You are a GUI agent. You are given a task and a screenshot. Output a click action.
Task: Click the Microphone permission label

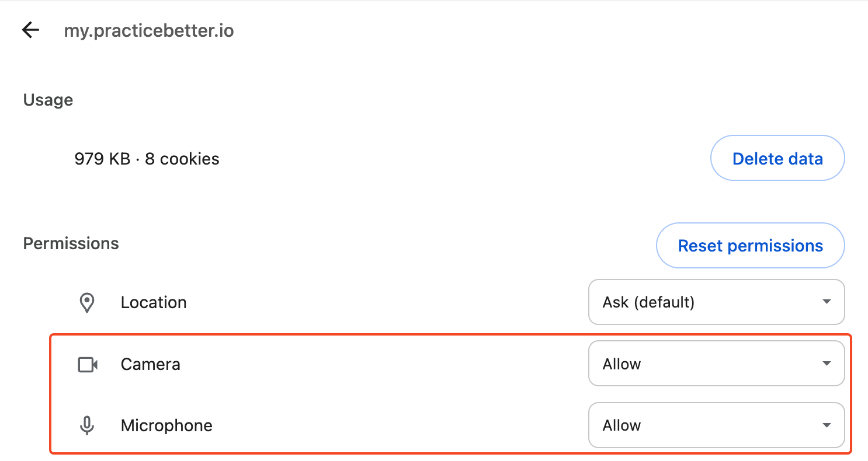tap(166, 425)
